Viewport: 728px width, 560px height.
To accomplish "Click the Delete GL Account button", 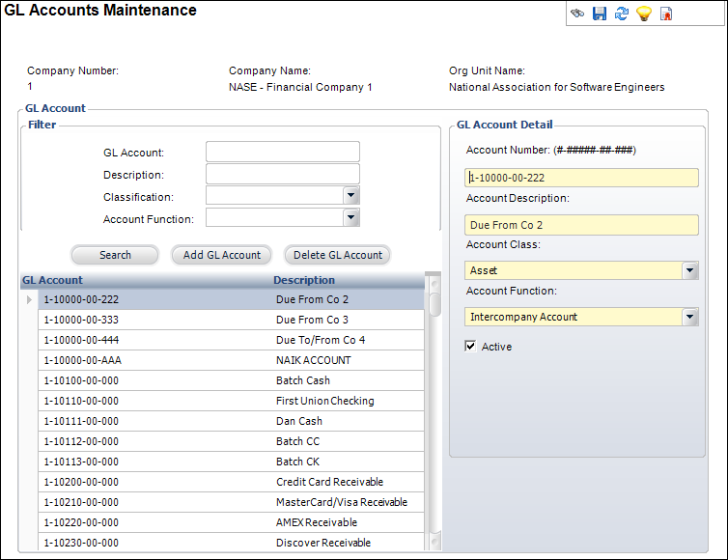I will pos(338,255).
